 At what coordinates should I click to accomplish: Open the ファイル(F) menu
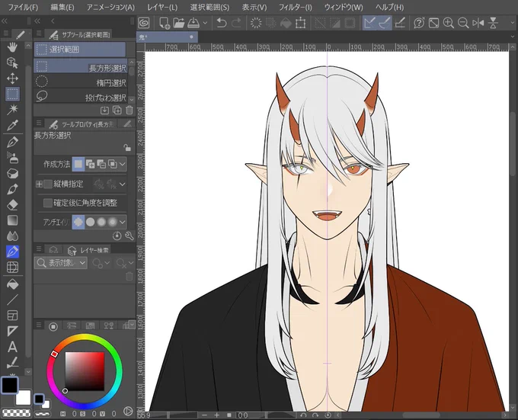click(23, 7)
